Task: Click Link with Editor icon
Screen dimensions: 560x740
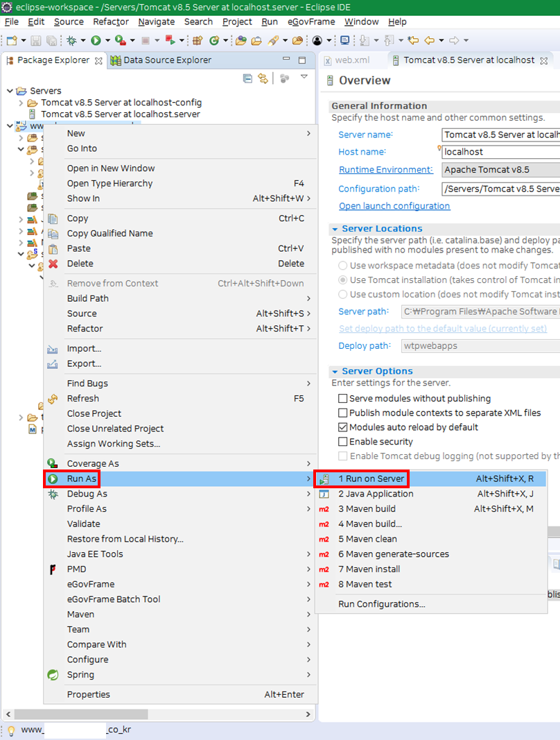Action: coord(263,78)
